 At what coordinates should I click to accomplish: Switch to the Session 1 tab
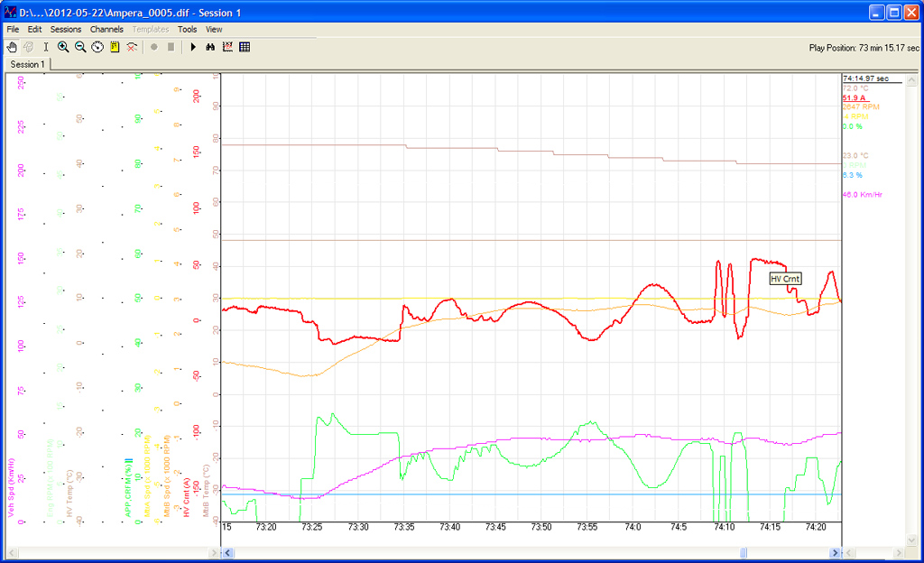[27, 64]
